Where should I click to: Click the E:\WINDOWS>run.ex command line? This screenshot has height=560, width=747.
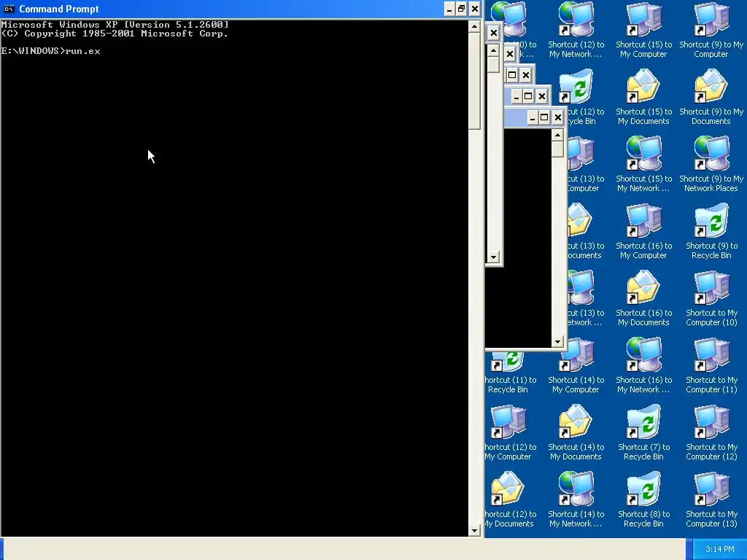pos(50,51)
